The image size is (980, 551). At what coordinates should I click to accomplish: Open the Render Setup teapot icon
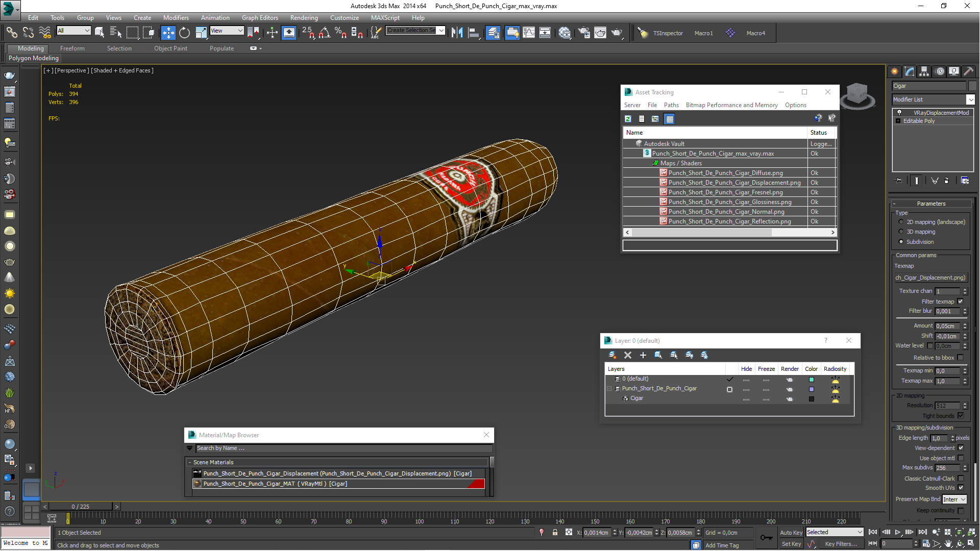click(583, 33)
